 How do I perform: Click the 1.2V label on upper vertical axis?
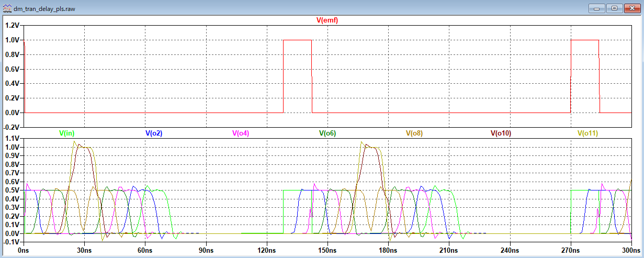tap(12, 25)
